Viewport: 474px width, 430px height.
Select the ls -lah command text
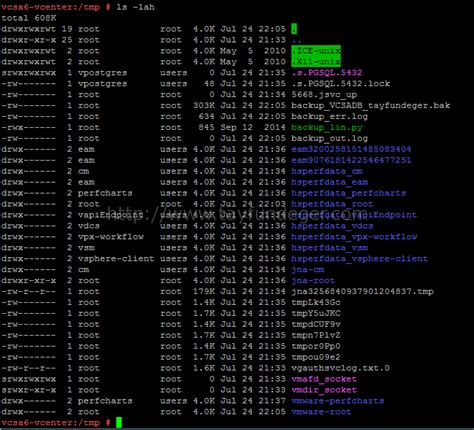pyautogui.click(x=135, y=7)
